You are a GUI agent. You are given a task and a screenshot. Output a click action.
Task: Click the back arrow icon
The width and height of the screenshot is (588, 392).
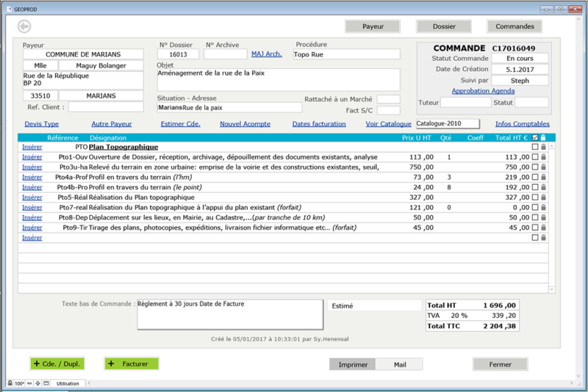pos(24,26)
